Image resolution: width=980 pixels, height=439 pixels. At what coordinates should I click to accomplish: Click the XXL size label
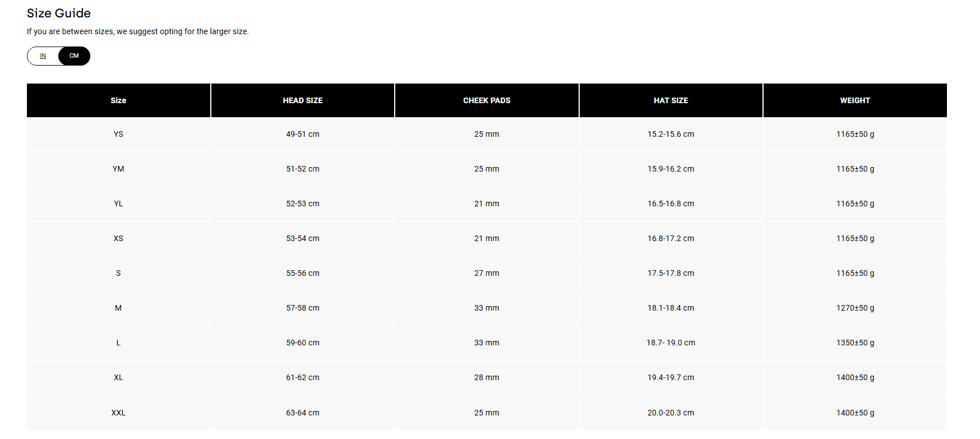coord(118,413)
